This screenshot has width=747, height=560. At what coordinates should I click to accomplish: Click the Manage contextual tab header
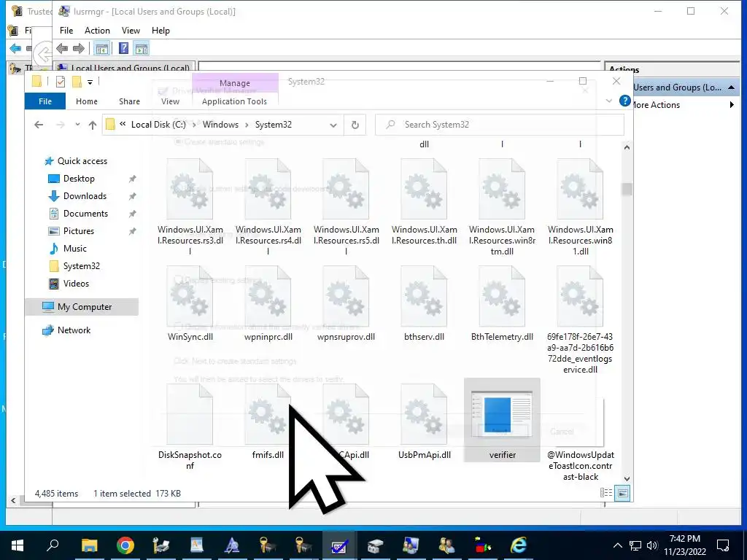[x=235, y=83]
